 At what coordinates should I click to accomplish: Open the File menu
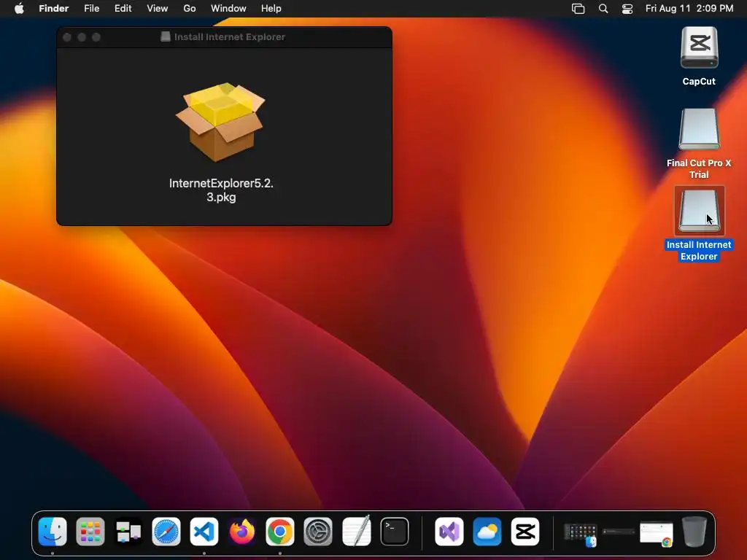[x=91, y=9]
